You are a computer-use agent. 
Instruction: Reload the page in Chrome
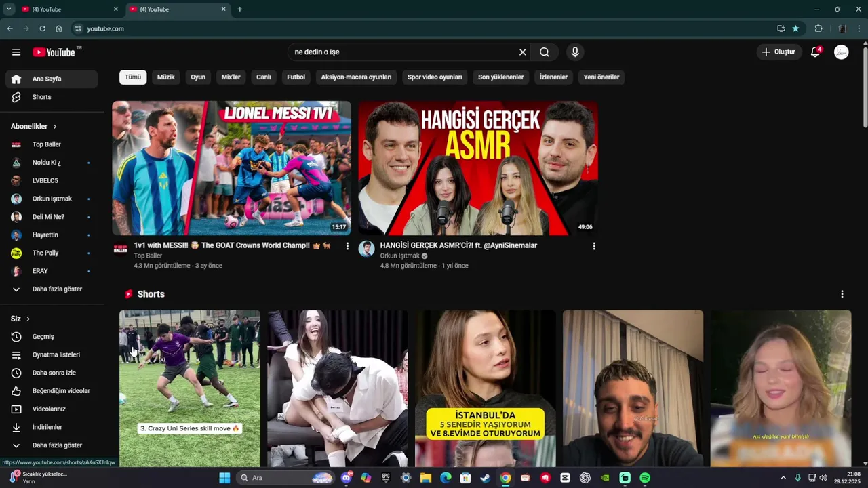pyautogui.click(x=42, y=28)
